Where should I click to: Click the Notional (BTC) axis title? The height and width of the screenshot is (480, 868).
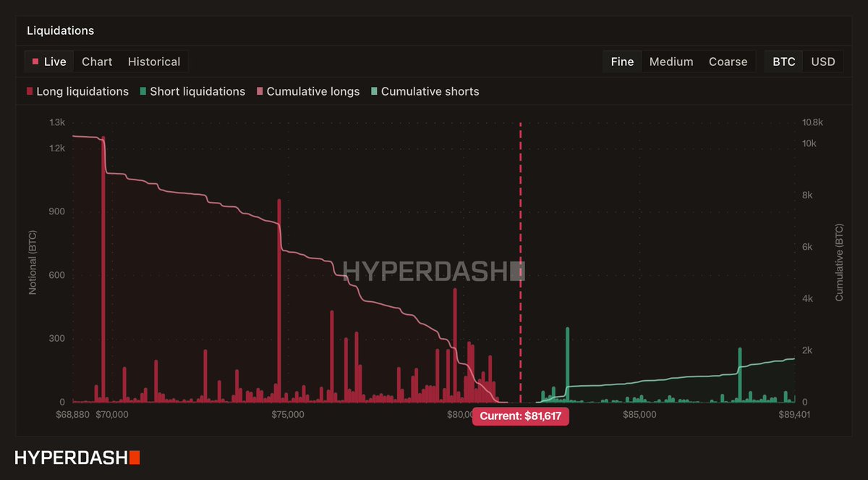[x=33, y=263]
